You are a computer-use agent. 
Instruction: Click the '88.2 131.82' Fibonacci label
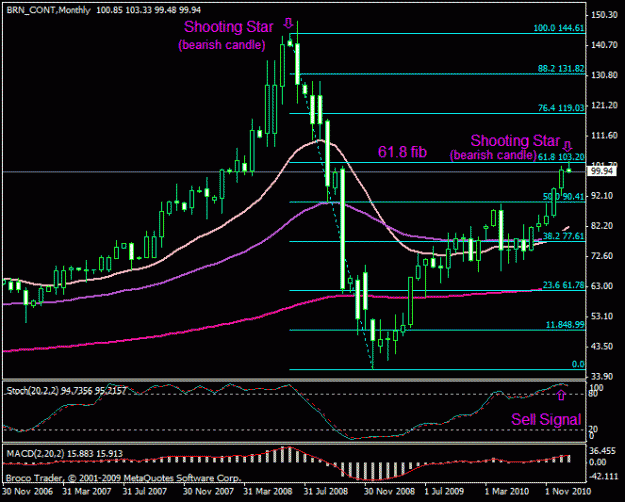[561, 69]
